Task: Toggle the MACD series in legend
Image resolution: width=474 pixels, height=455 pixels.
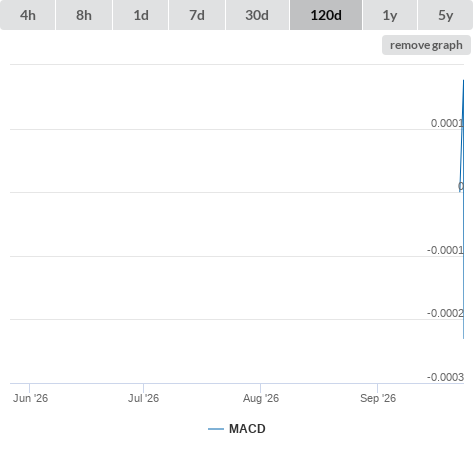Action: tap(247, 429)
